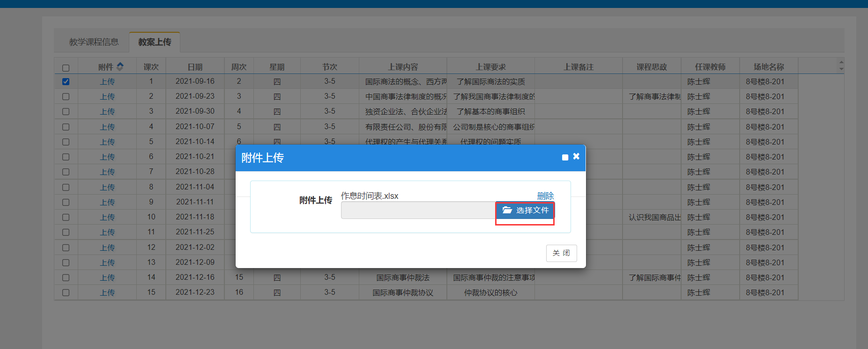Switch to the 教学课程信息 tab
The image size is (868, 349).
[94, 42]
